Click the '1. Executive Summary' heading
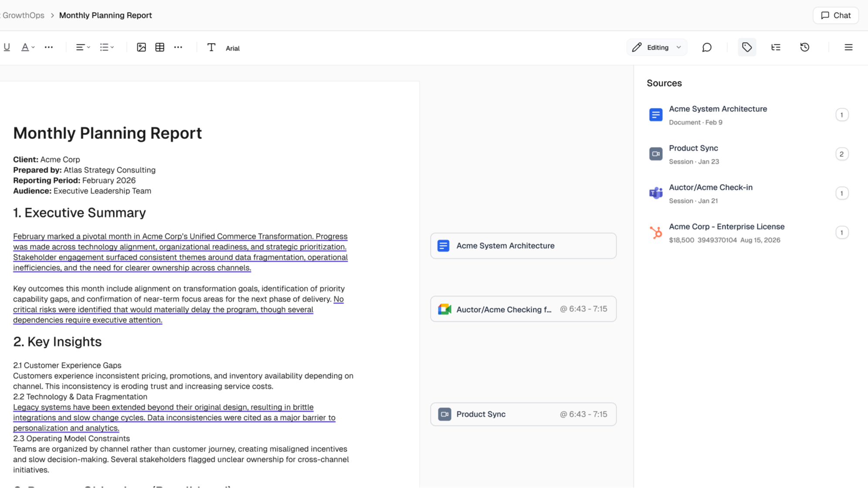 point(79,213)
